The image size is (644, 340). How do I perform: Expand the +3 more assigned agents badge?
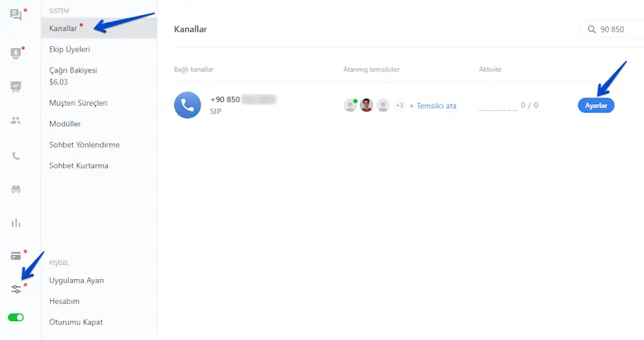(x=399, y=106)
